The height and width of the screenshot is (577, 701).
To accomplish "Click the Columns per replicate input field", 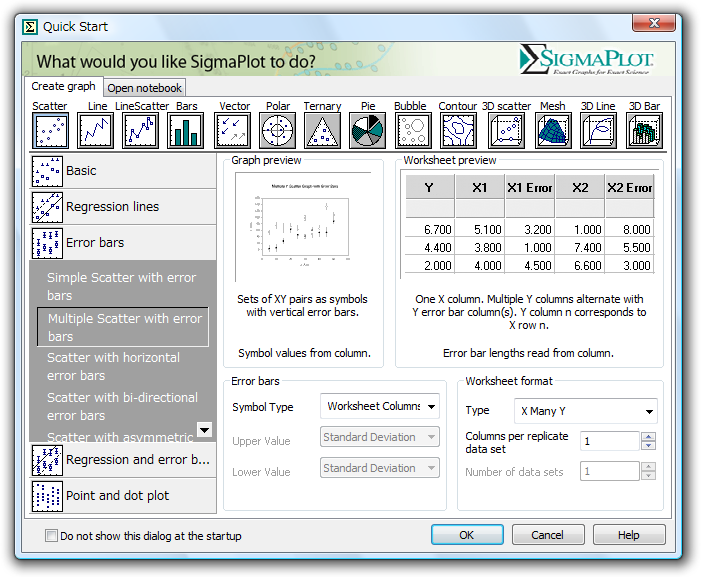I will [610, 441].
